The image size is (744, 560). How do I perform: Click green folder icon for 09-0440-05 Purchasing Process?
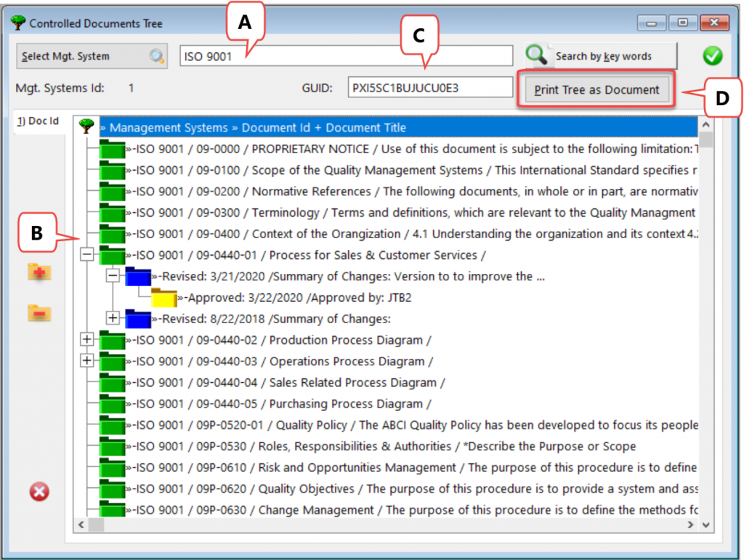[x=112, y=404]
